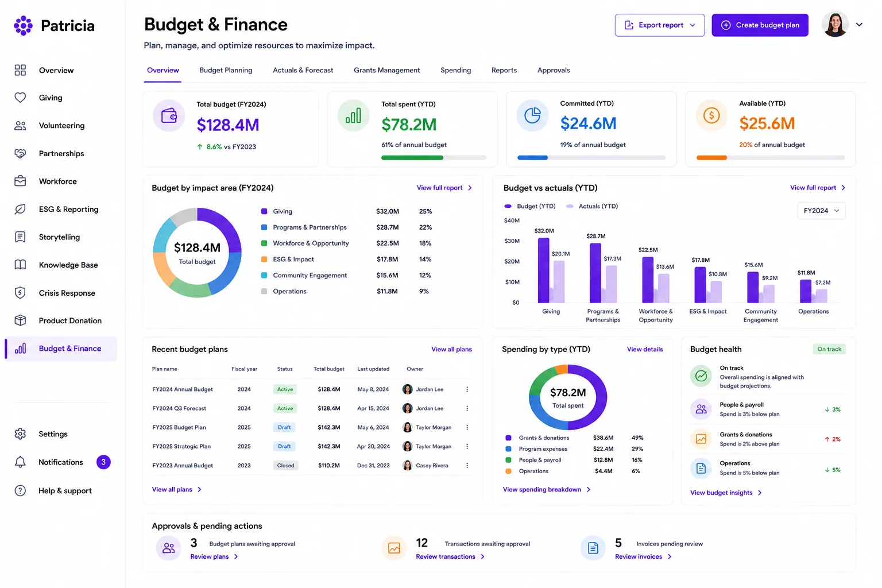Image resolution: width=882 pixels, height=588 pixels.
Task: Select the Reports tab
Action: [x=504, y=70]
